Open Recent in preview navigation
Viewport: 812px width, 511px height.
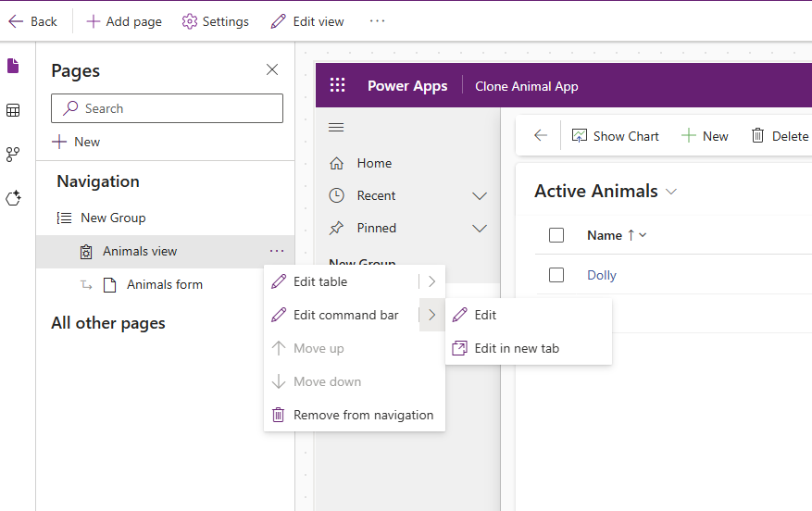(376, 195)
